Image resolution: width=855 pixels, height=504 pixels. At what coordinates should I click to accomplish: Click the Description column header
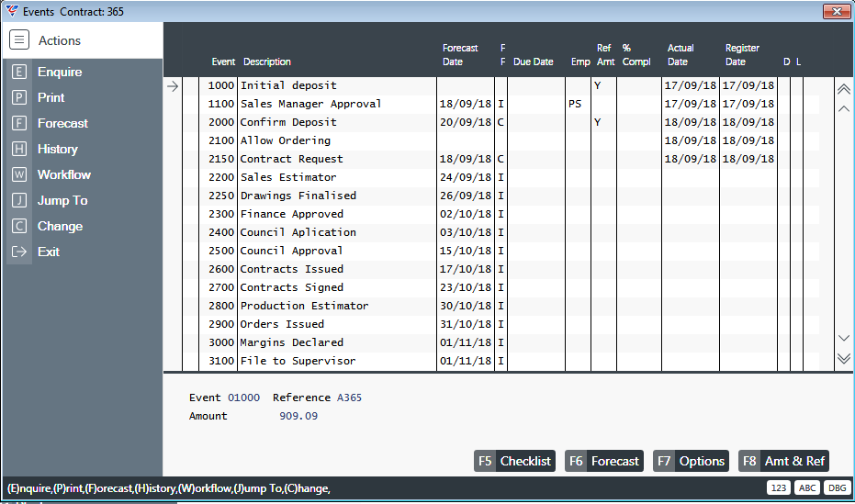click(x=267, y=62)
